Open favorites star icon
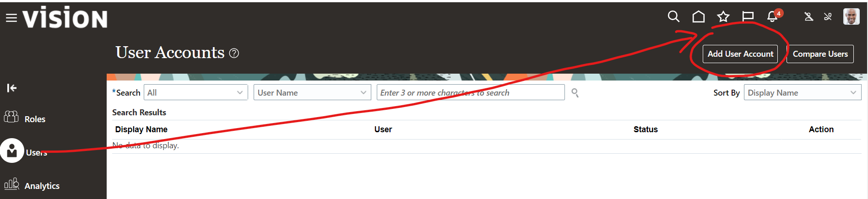Screen dimensions: 868x199 [x=723, y=17]
